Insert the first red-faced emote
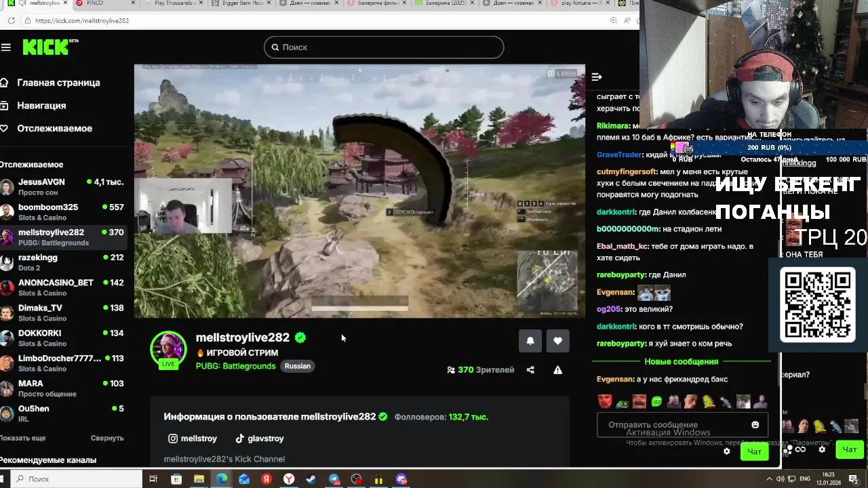 tap(605, 401)
